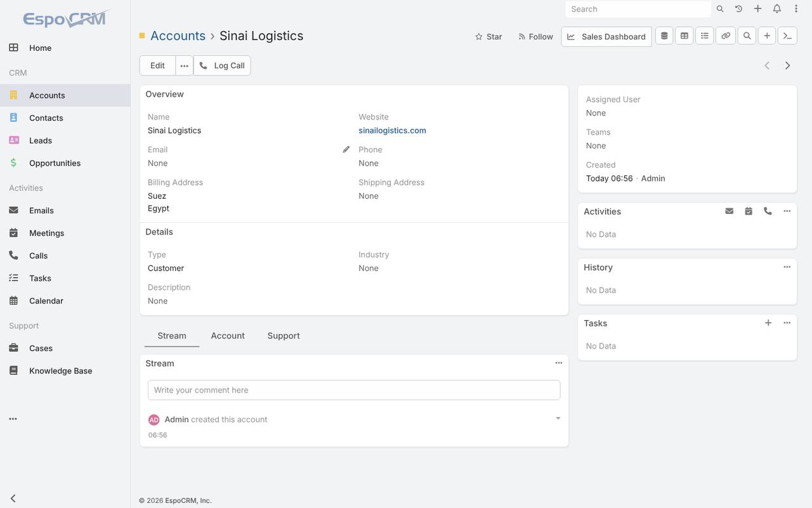
Task: Open Activities panel three-dot menu
Action: click(x=787, y=211)
